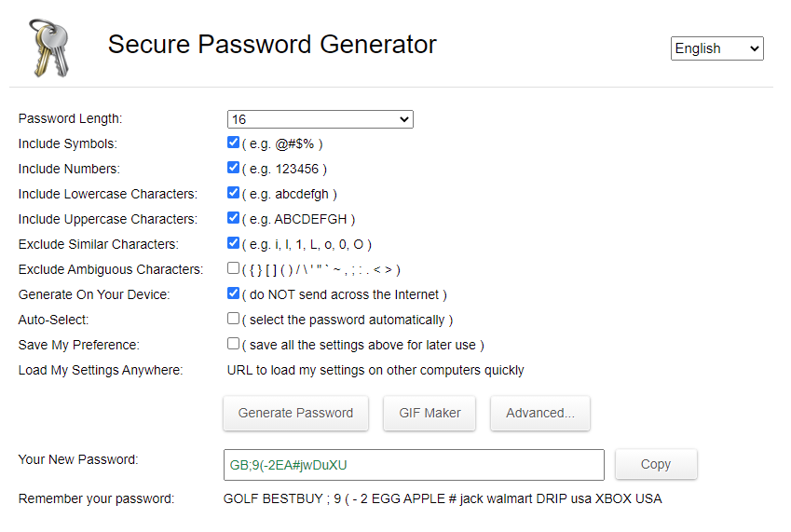Open the English language dropdown
The width and height of the screenshot is (791, 532).
point(716,48)
